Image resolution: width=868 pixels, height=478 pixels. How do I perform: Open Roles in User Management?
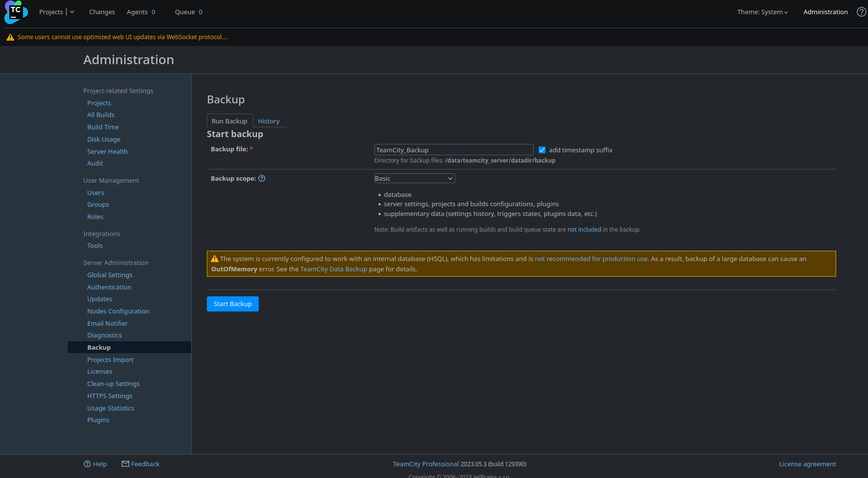(95, 216)
